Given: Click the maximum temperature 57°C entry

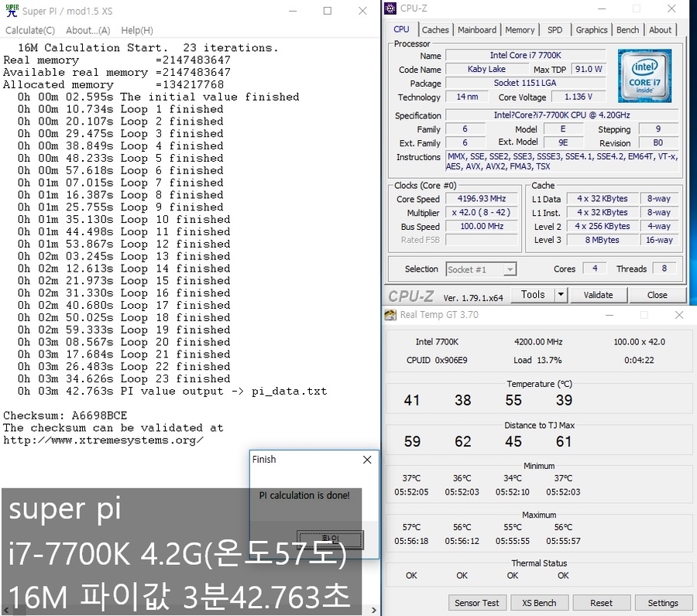Looking at the screenshot, I should tap(411, 527).
